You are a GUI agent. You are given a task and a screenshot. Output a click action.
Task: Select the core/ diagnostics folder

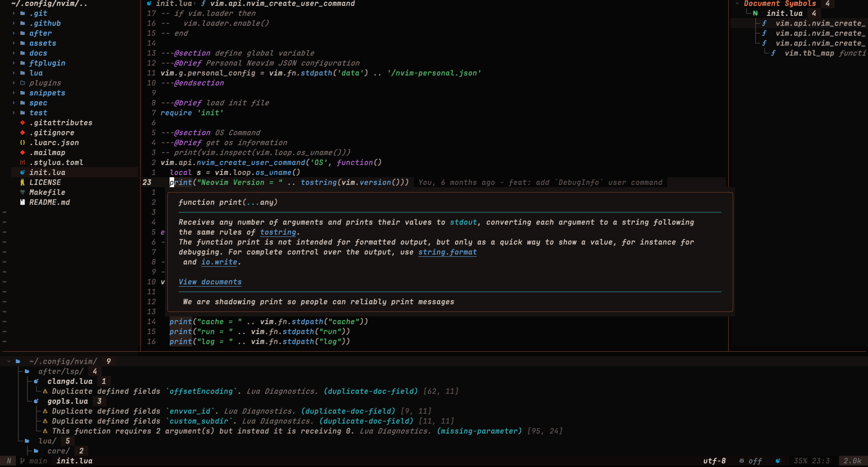tap(59, 451)
